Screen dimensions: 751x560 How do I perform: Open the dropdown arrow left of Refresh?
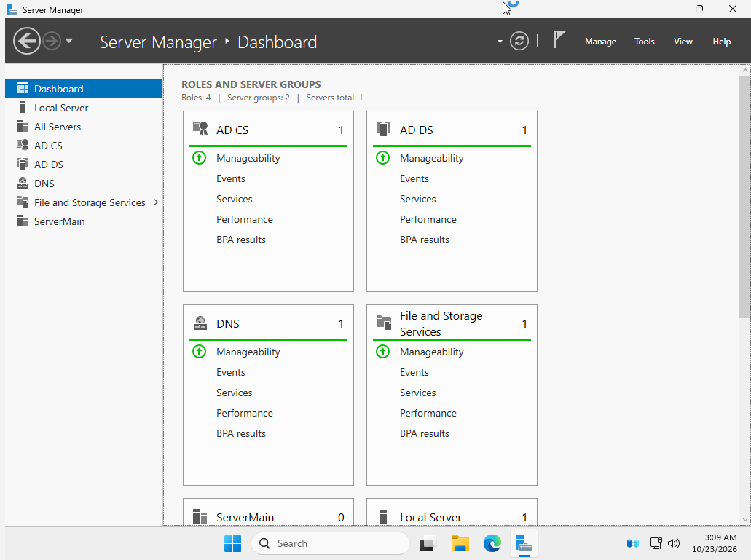coord(500,42)
